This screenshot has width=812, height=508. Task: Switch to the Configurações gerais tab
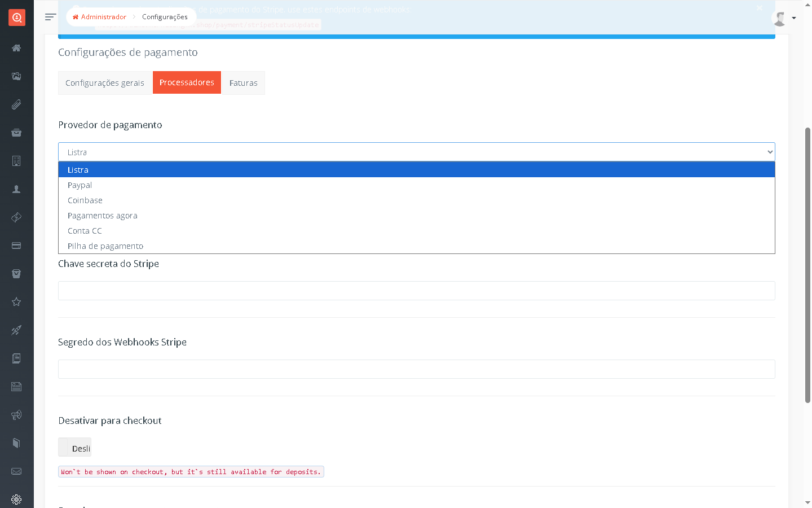[105, 83]
